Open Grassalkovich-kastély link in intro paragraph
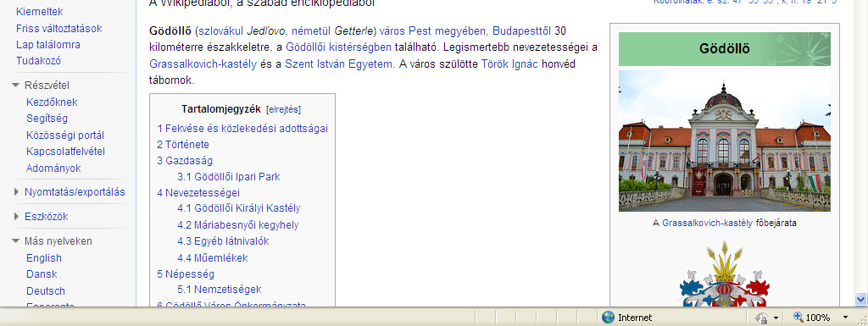This screenshot has width=868, height=326. [x=203, y=64]
